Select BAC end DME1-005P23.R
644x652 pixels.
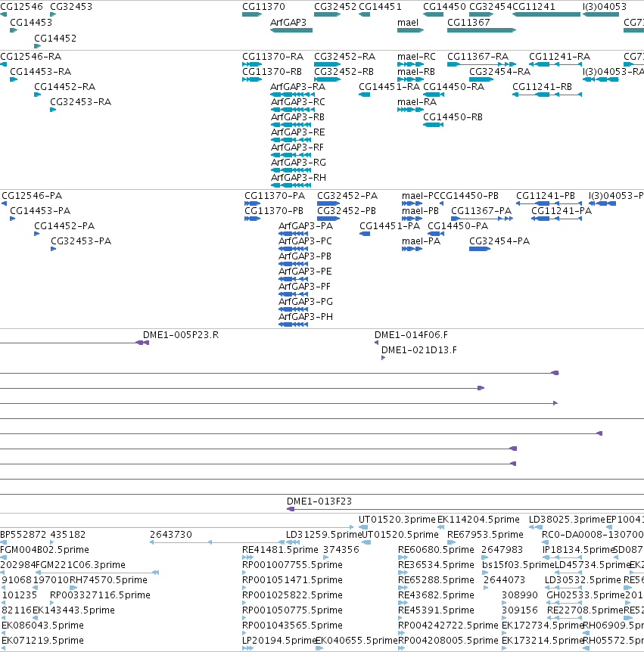click(x=181, y=335)
